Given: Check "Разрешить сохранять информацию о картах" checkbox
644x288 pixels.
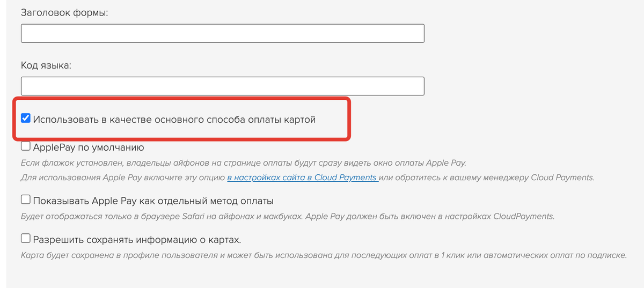Looking at the screenshot, I should pyautogui.click(x=25, y=238).
